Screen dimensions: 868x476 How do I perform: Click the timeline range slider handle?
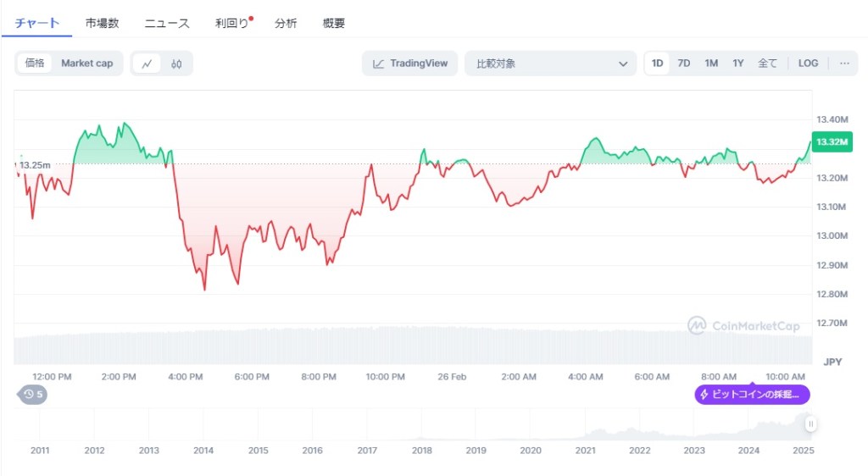point(811,424)
